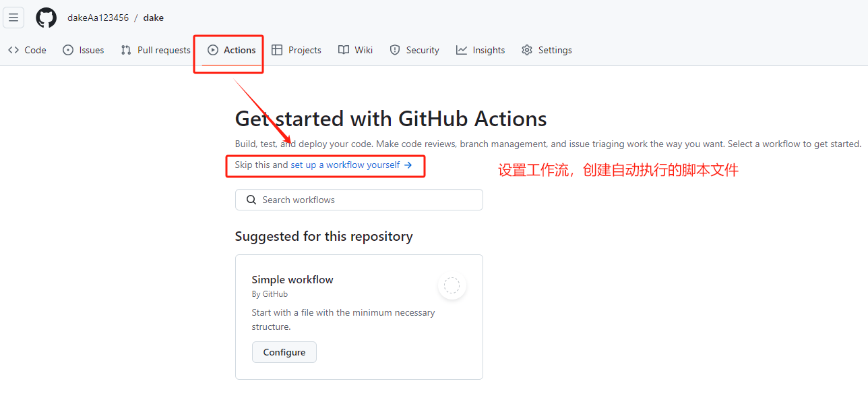The image size is (868, 398).
Task: Click the Settings gear icon
Action: (x=527, y=50)
